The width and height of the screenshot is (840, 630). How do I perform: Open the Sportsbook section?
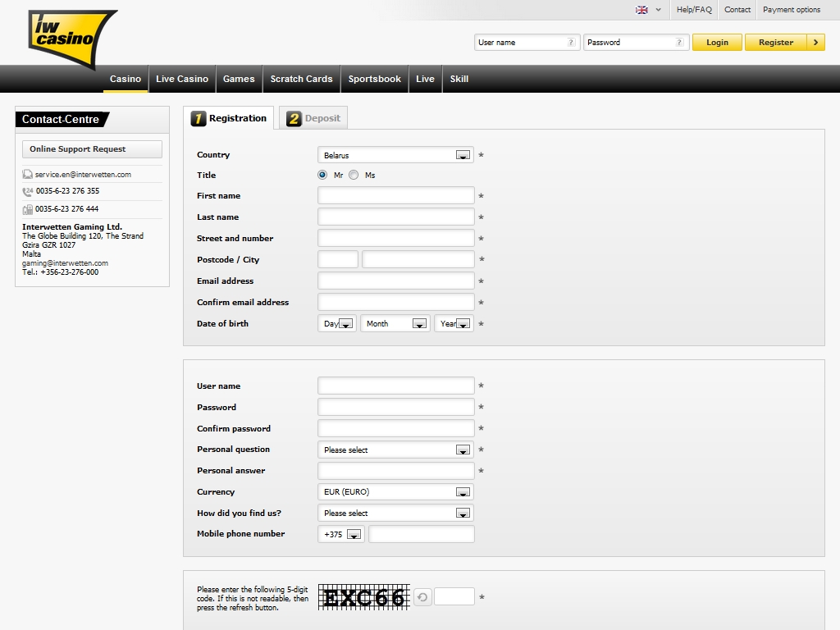point(374,79)
